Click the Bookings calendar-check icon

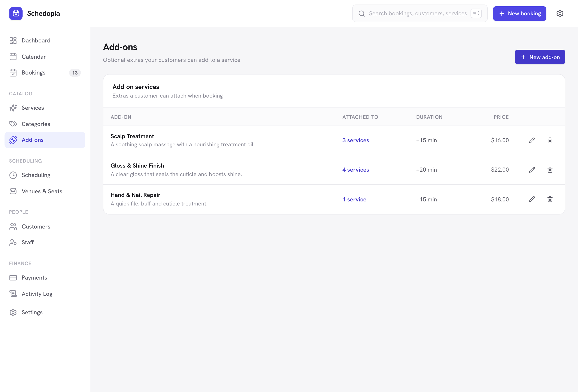(13, 73)
